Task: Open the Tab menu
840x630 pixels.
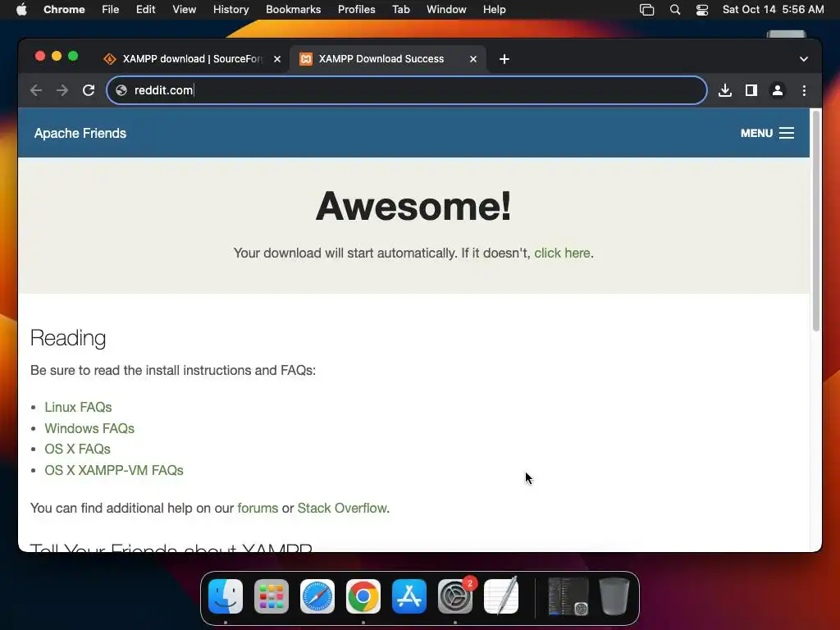Action: [x=401, y=10]
